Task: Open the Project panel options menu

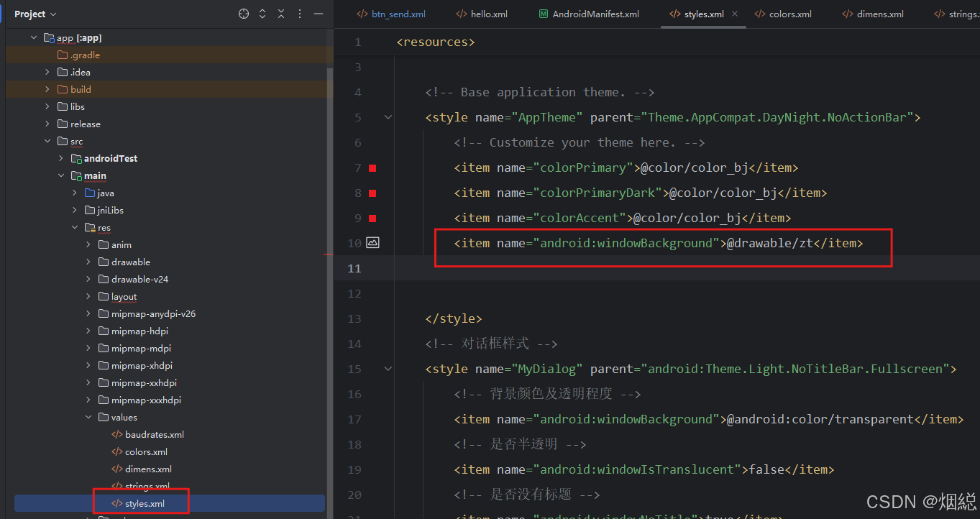Action: [300, 14]
